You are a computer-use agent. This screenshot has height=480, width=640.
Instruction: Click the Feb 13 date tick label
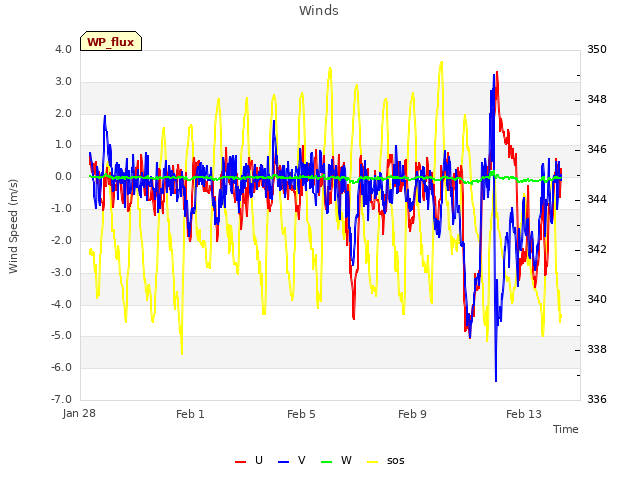(x=524, y=414)
